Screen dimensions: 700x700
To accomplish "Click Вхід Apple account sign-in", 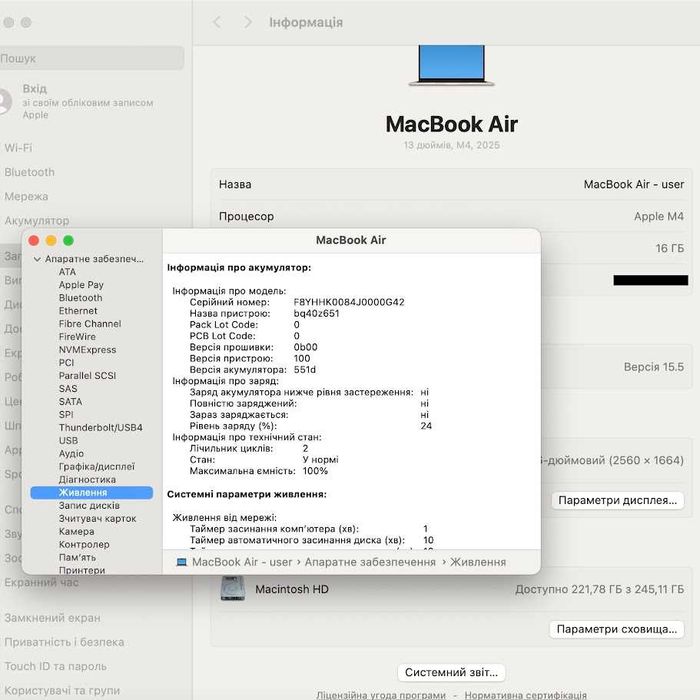I will click(x=88, y=101).
